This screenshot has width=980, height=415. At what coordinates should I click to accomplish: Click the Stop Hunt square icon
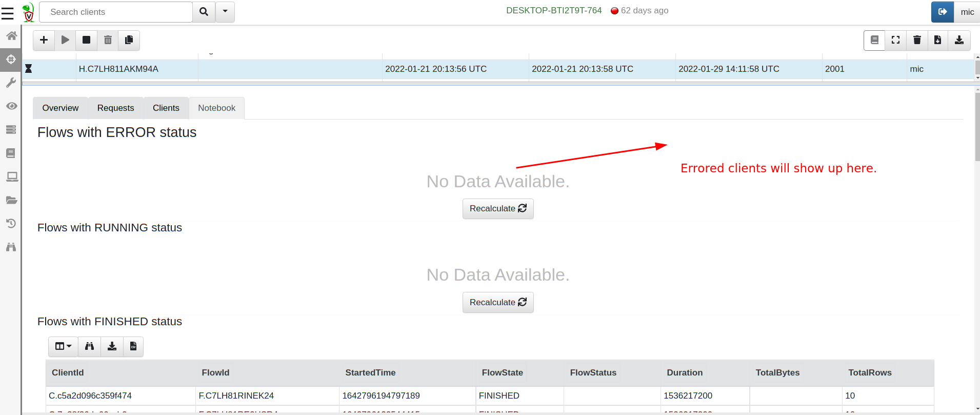pyautogui.click(x=86, y=40)
